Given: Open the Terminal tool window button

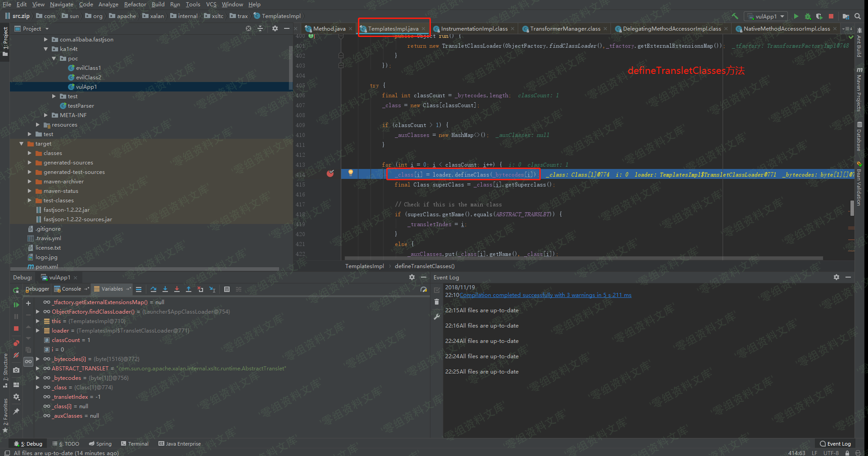Looking at the screenshot, I should point(135,444).
